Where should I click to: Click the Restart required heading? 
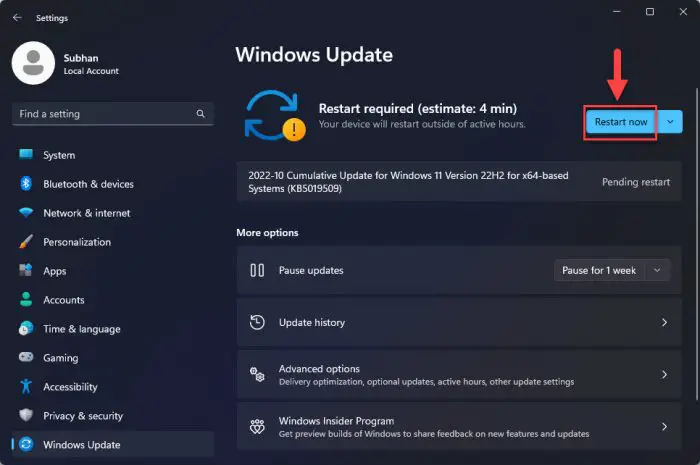pyautogui.click(x=417, y=108)
